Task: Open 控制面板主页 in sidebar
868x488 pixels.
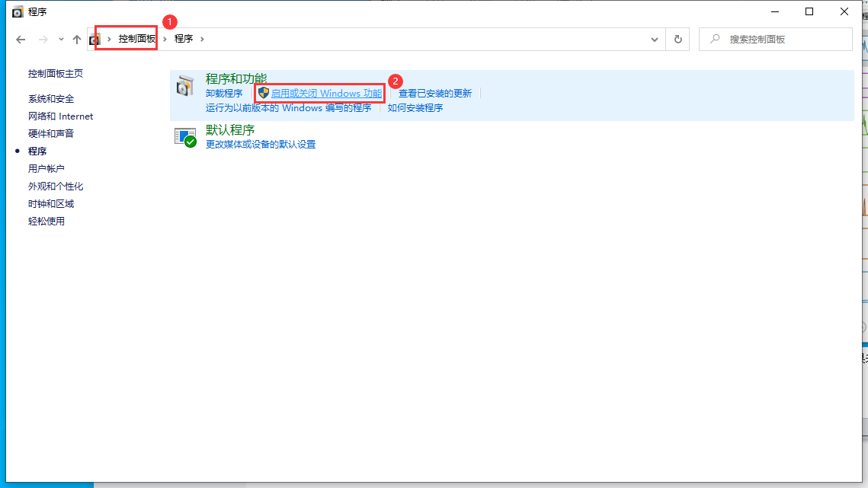Action: coord(56,74)
